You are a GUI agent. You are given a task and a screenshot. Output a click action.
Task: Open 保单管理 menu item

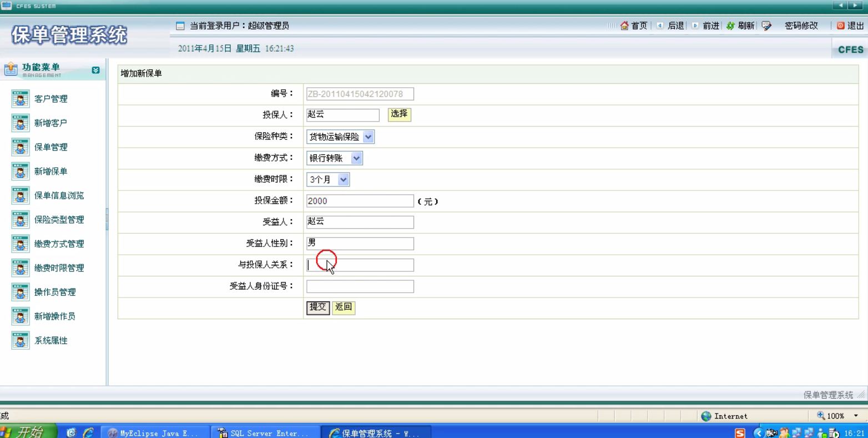coord(51,147)
